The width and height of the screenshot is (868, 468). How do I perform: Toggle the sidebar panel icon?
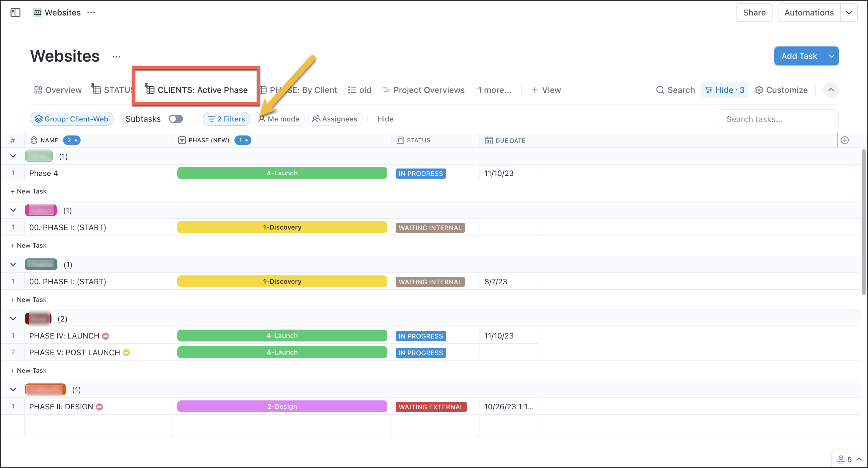(x=15, y=13)
